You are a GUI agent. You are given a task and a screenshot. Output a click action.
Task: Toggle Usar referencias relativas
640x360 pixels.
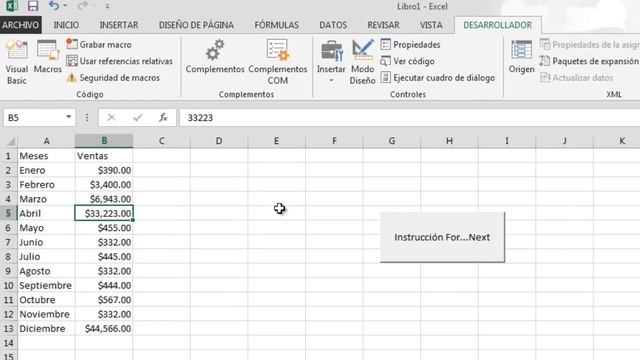[x=120, y=61]
